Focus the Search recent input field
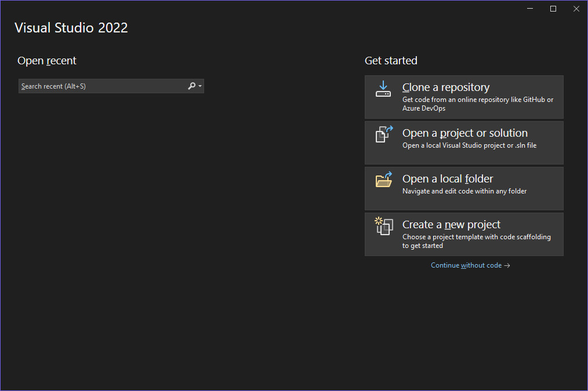Screen dimensions: 588x391 [x=111, y=86]
